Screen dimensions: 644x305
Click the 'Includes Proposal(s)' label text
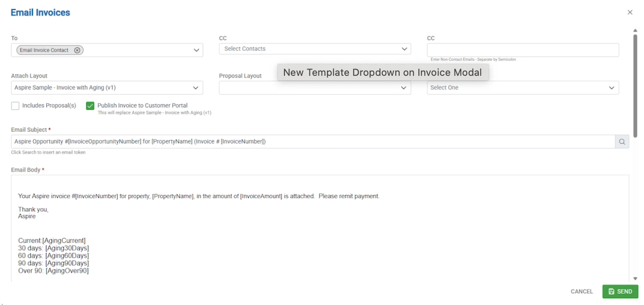[49, 106]
